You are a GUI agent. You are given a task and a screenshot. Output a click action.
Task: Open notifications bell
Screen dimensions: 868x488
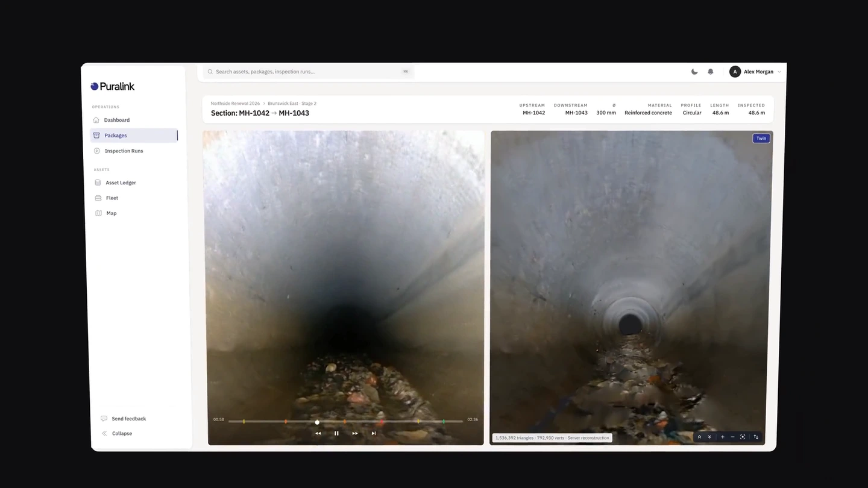pyautogui.click(x=711, y=72)
